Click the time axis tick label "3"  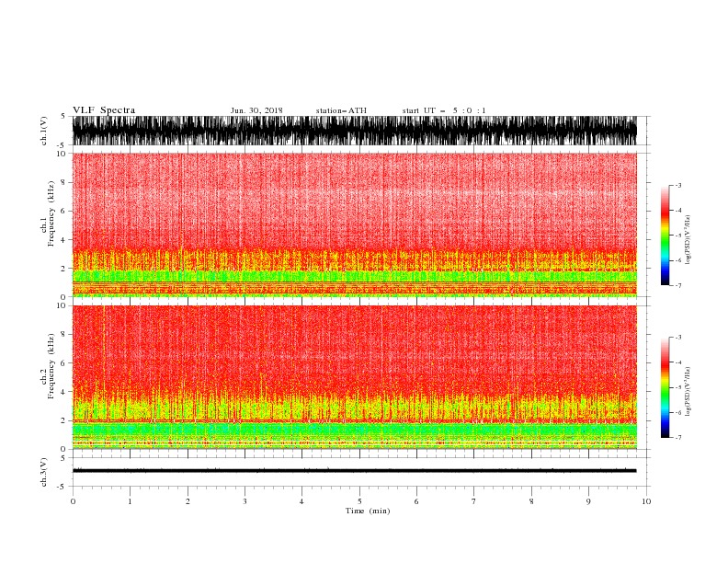click(x=245, y=501)
